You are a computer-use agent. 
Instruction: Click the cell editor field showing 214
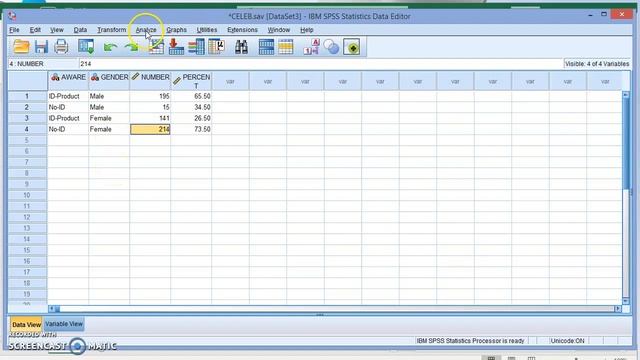pos(321,64)
